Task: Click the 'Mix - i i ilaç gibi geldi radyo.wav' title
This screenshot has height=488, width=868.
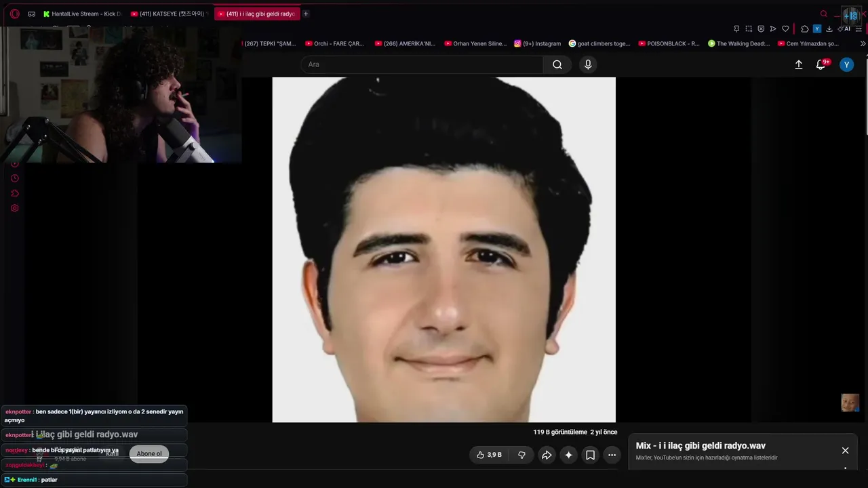Action: [x=701, y=446]
